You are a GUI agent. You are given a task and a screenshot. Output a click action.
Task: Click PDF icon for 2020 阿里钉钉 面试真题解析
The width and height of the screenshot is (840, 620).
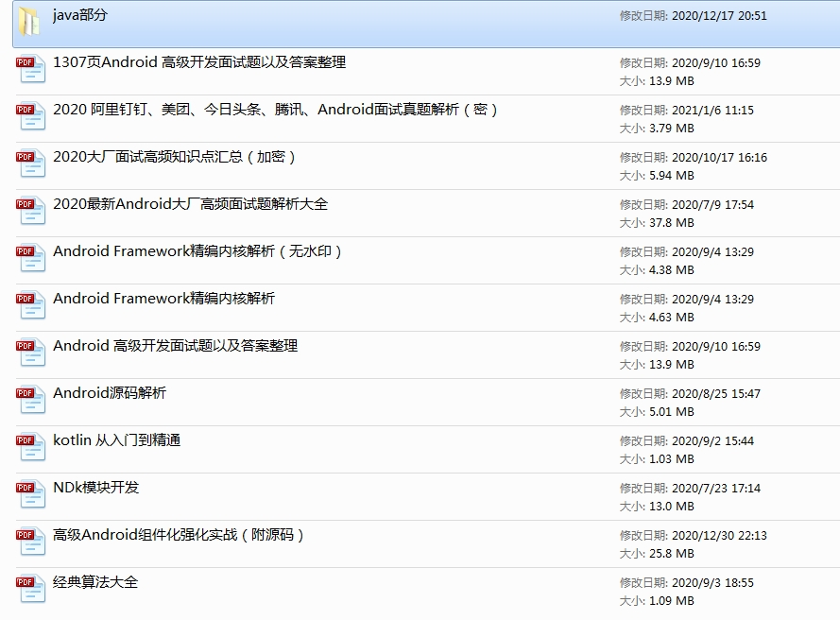pyautogui.click(x=30, y=116)
